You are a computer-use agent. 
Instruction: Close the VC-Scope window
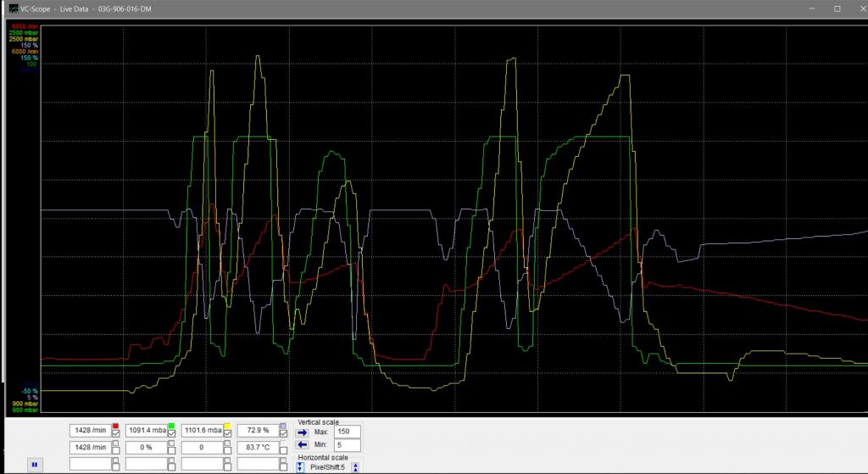point(862,8)
